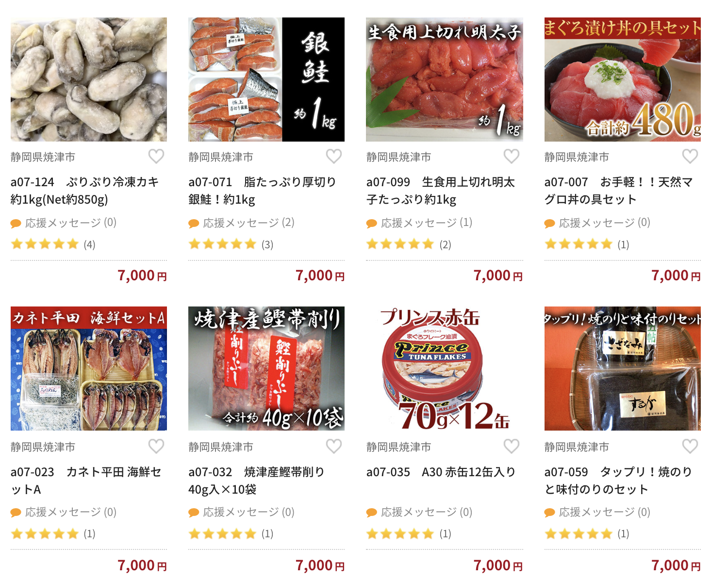Click star rating of 焼津産鰹帯削り item
The width and height of the screenshot is (728, 579).
[x=231, y=534]
